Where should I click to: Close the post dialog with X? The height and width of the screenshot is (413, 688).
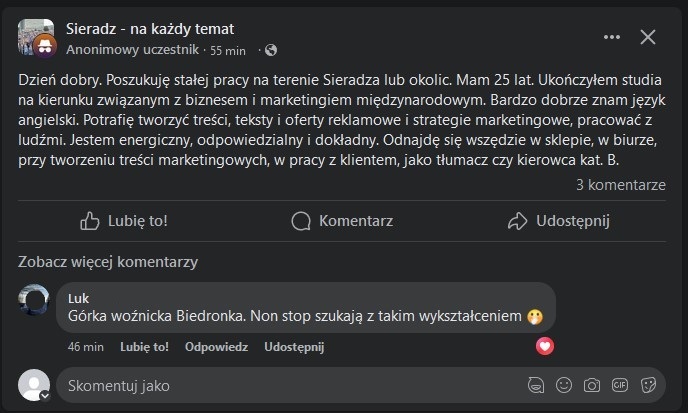click(x=648, y=37)
